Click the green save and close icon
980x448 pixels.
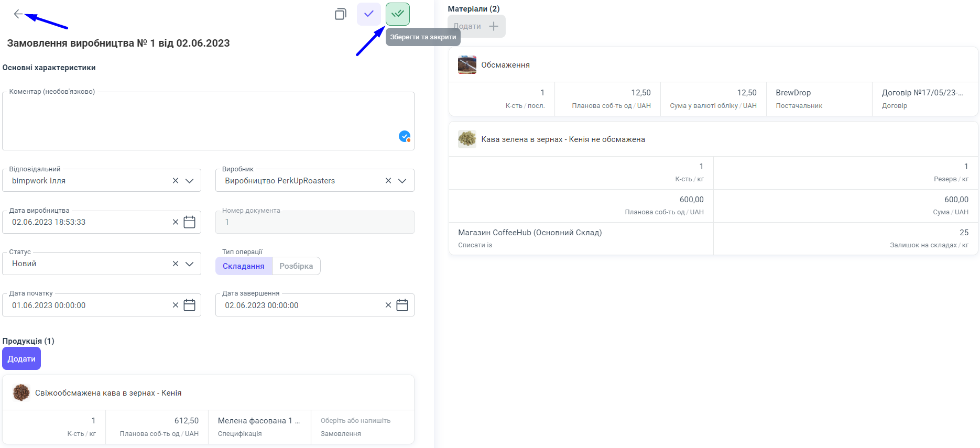(x=397, y=14)
